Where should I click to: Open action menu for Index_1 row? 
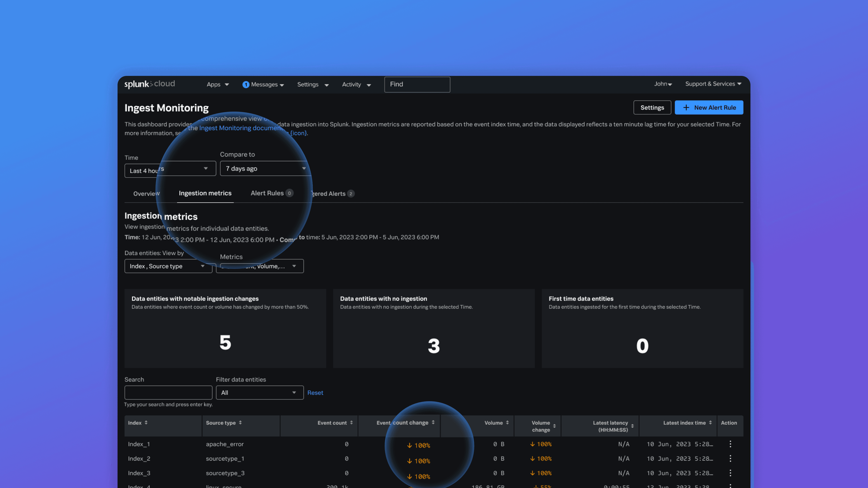(x=730, y=444)
